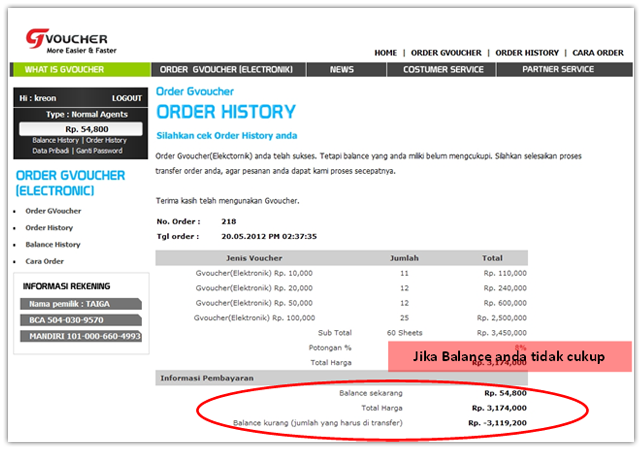Click the Potongan % label
The width and height of the screenshot is (640, 451).
pos(330,348)
